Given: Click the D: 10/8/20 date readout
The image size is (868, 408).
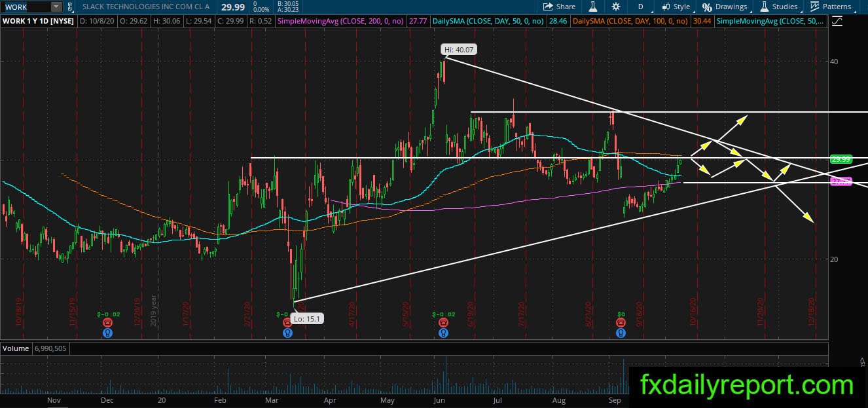Looking at the screenshot, I should click(x=97, y=22).
